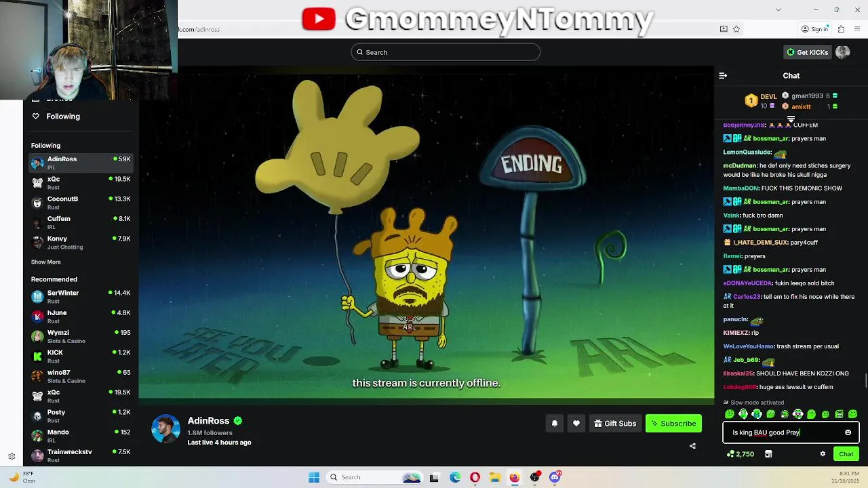Click the last green quick emote
The image size is (868, 488).
(852, 414)
